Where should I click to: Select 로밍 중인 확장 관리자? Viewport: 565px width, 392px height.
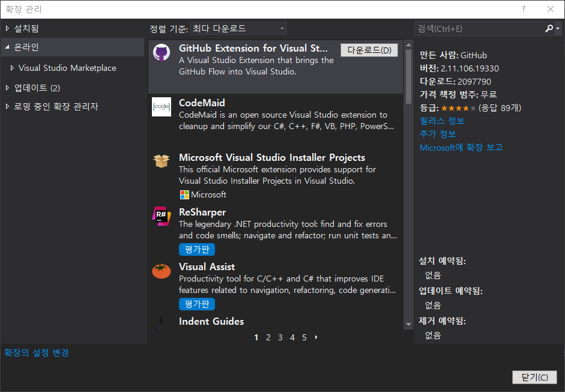pos(56,106)
